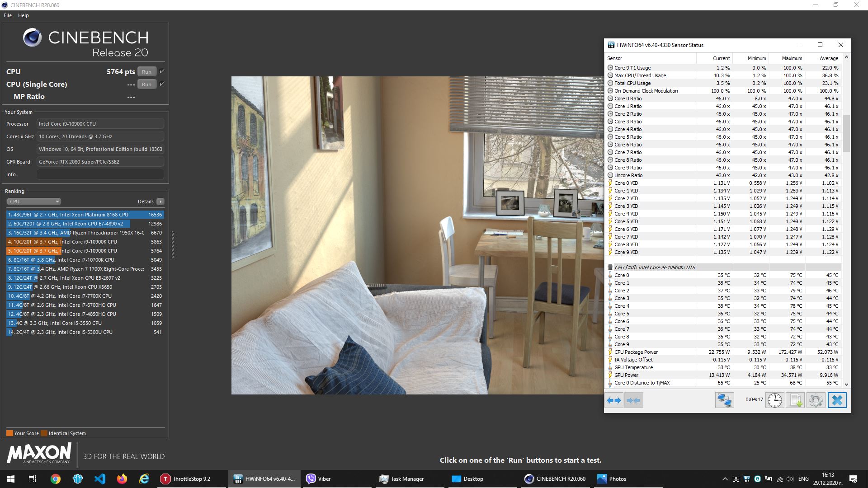Click the Info text field
This screenshot has height=488, width=868.
click(100, 174)
